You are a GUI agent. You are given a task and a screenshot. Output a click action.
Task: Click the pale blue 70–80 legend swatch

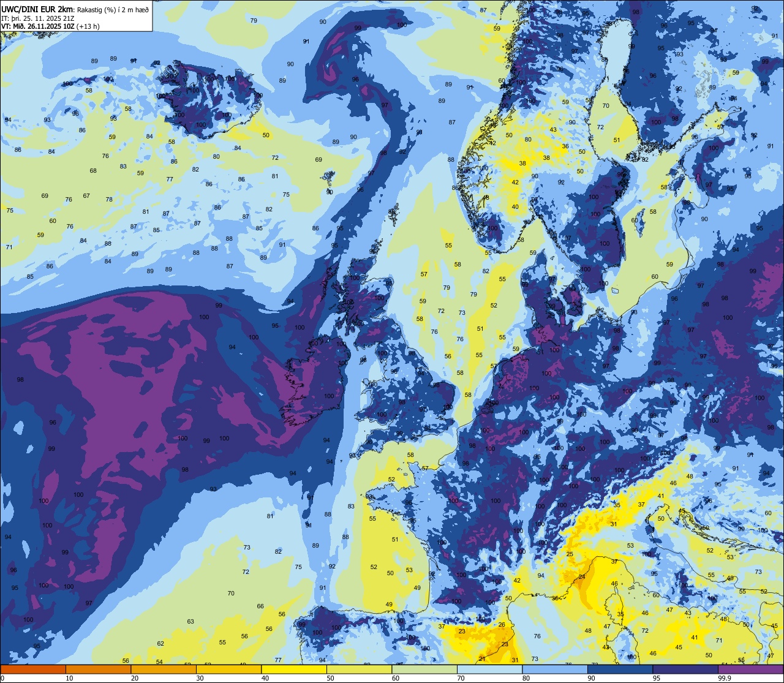point(489,669)
